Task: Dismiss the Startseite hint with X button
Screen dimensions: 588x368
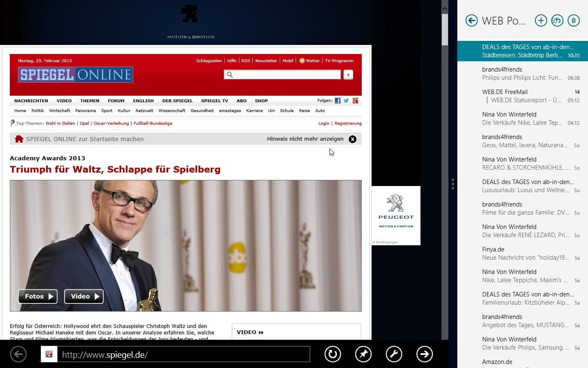Action: point(352,139)
